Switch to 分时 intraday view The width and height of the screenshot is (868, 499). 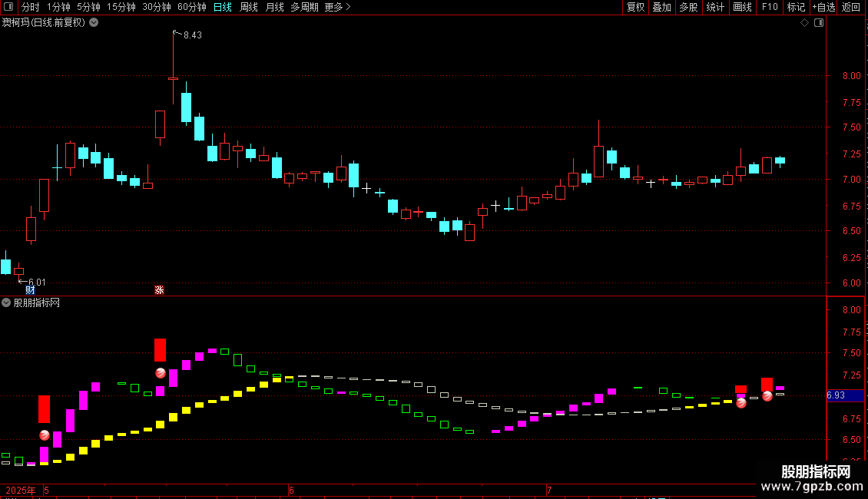pos(31,7)
